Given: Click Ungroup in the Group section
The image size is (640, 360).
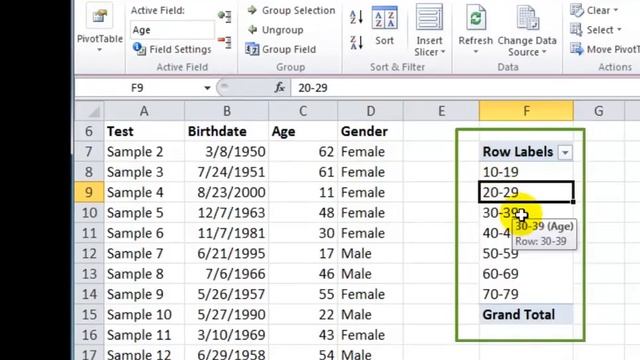Looking at the screenshot, I should (x=276, y=30).
